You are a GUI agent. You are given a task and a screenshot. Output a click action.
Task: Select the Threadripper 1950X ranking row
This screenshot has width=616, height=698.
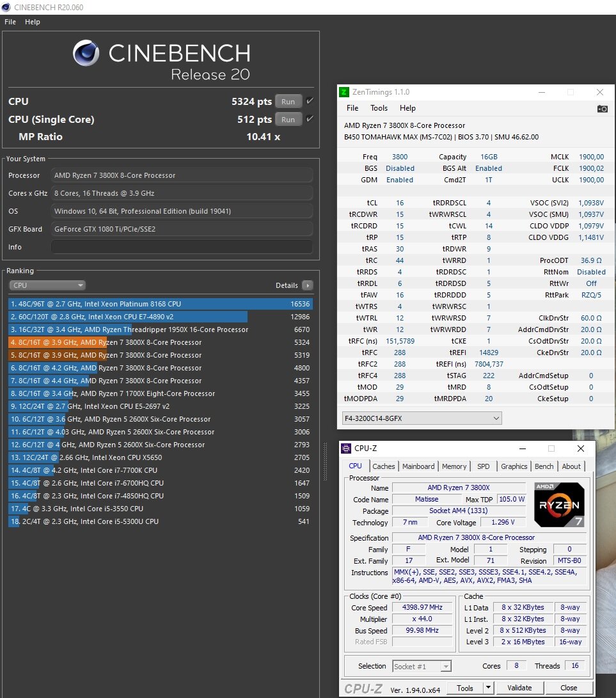160,330
